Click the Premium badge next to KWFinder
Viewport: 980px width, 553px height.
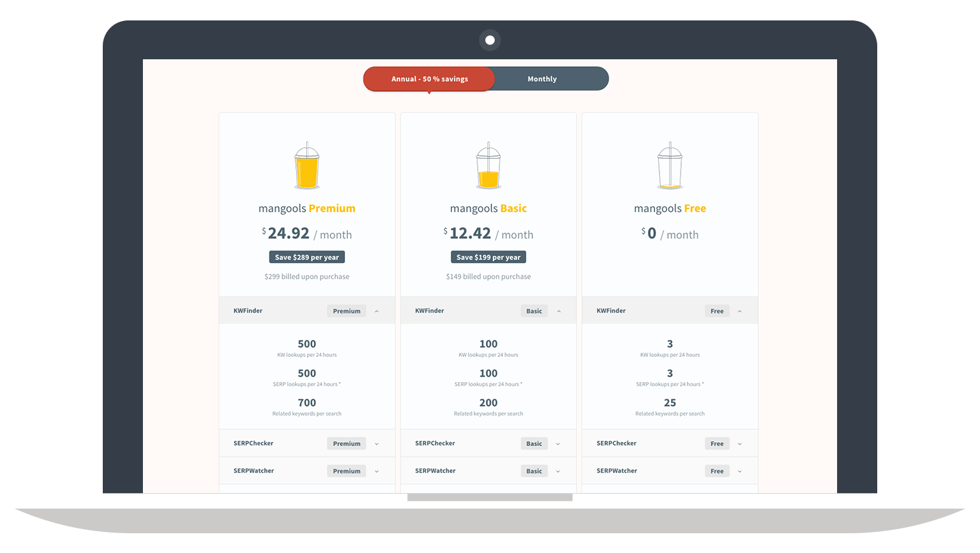pos(346,311)
